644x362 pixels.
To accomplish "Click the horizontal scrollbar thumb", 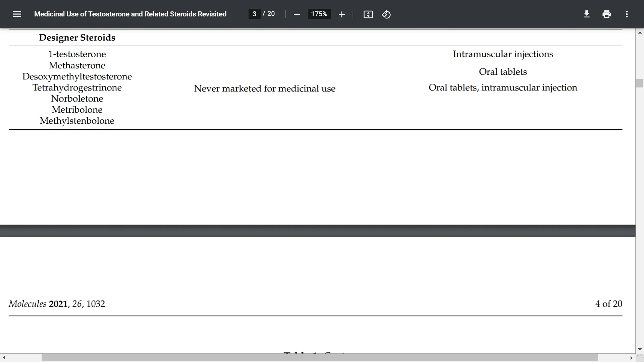I will [x=320, y=358].
